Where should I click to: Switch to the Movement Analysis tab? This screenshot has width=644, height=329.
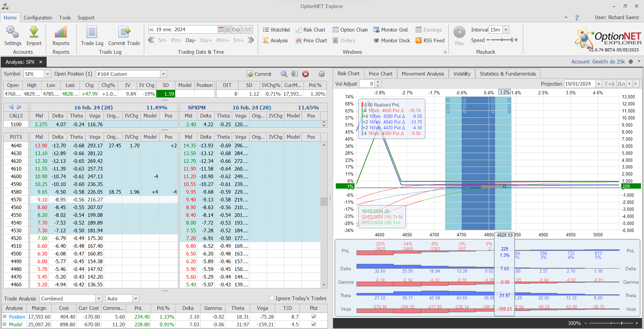[423, 74]
